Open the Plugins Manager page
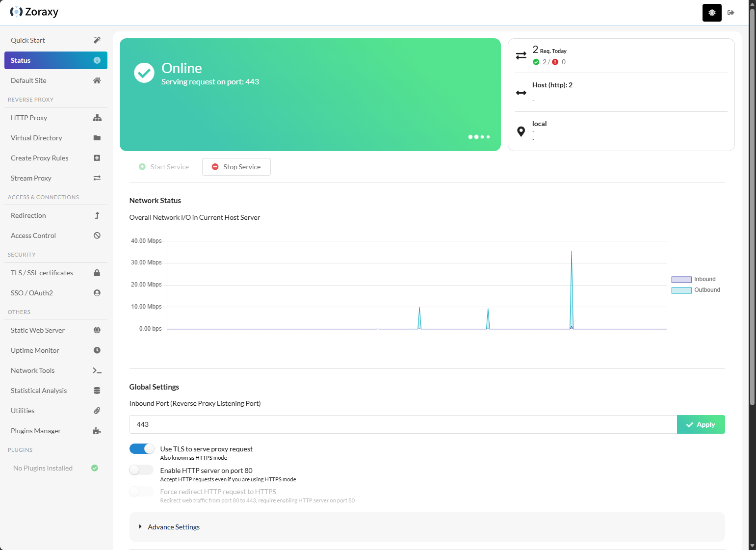 (56, 431)
